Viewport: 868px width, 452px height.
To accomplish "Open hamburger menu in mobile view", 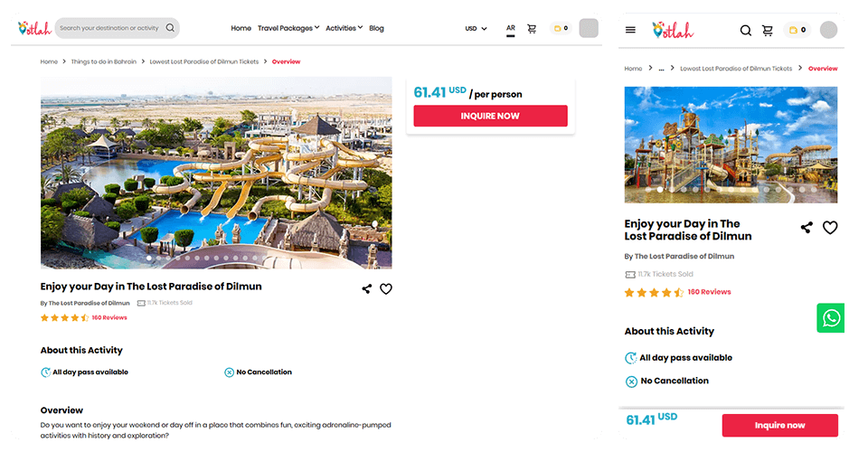I will coord(630,30).
